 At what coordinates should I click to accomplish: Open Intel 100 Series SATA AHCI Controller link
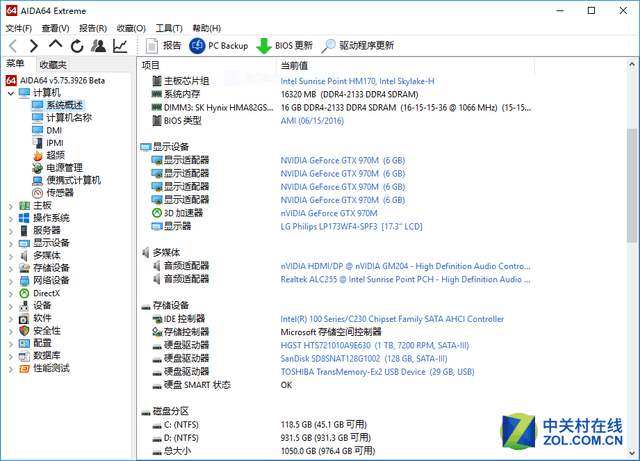point(392,319)
